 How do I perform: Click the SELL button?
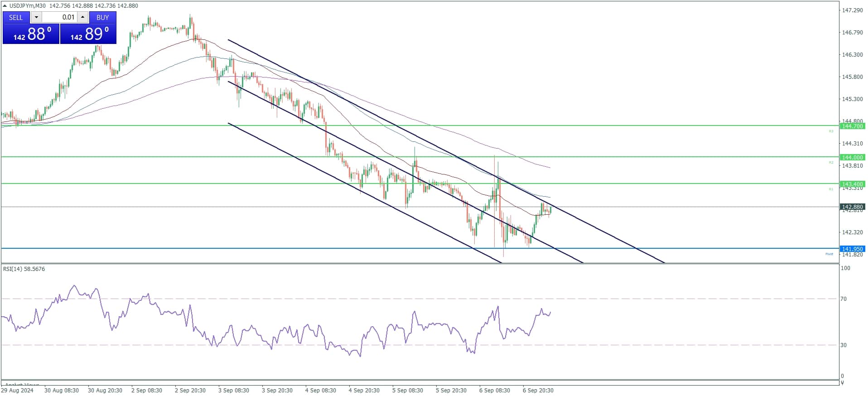(x=16, y=17)
